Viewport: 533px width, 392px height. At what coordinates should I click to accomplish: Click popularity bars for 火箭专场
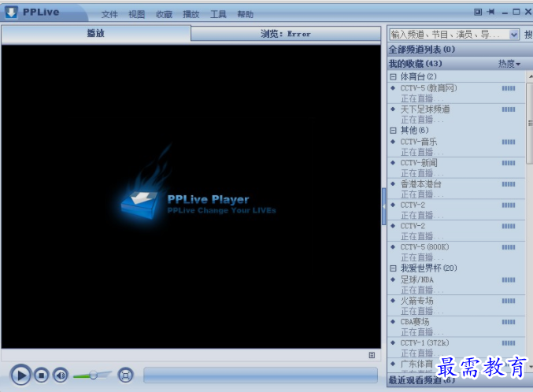point(509,301)
